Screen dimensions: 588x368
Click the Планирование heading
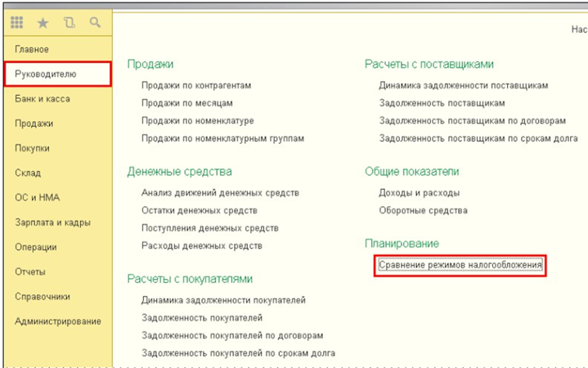tap(402, 244)
